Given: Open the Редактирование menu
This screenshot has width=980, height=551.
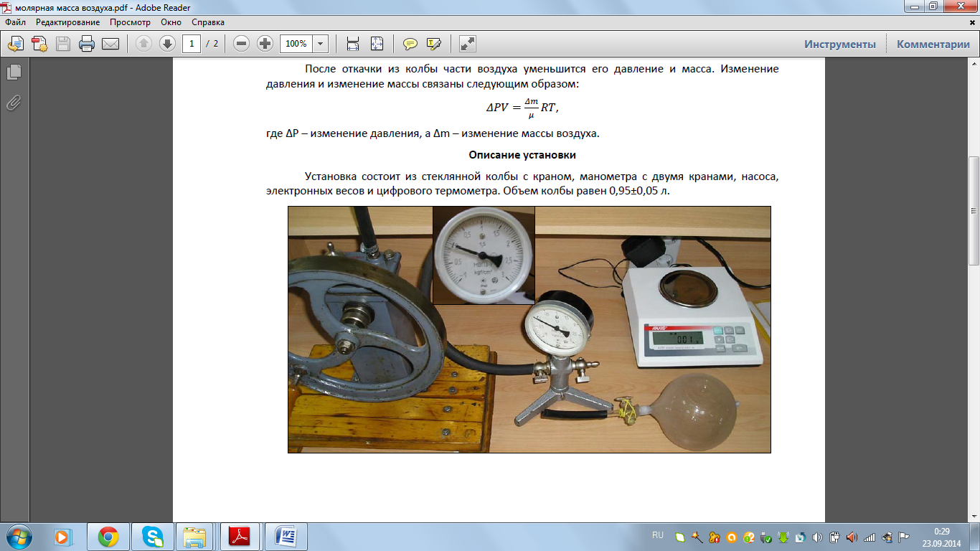Looking at the screenshot, I should click(68, 22).
